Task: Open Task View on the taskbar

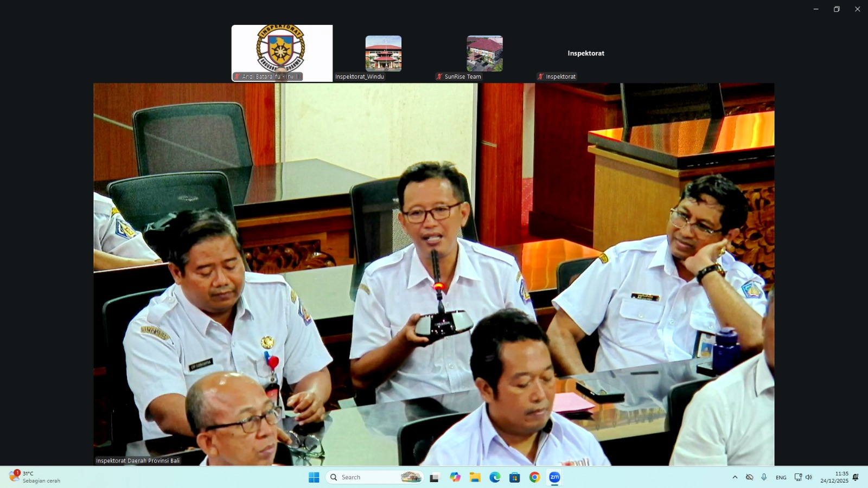Action: pyautogui.click(x=435, y=477)
